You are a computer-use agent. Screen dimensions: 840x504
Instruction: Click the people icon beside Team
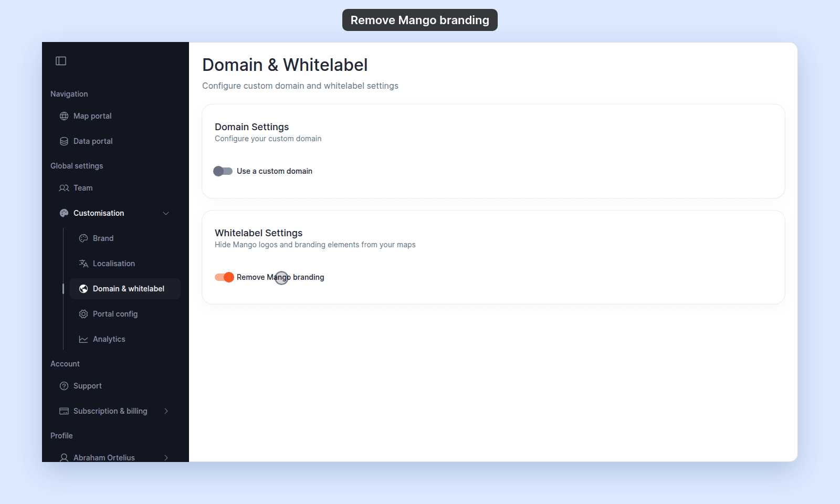pos(64,188)
